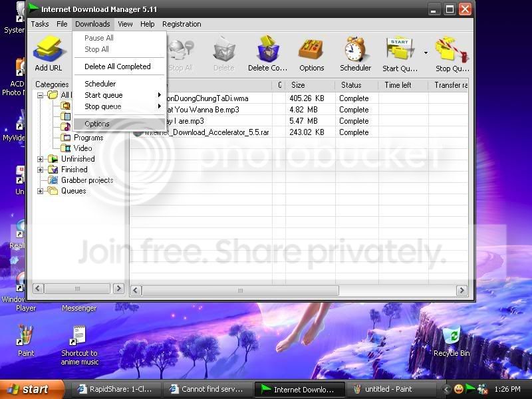
Task: Click the Stop Queue toolbar icon
Action: (x=452, y=55)
